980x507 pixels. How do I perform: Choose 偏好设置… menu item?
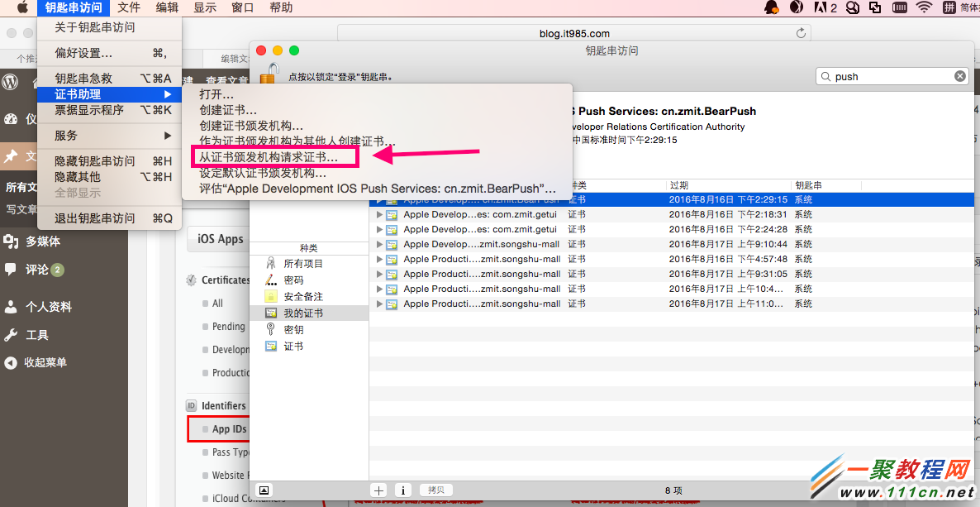109,53
